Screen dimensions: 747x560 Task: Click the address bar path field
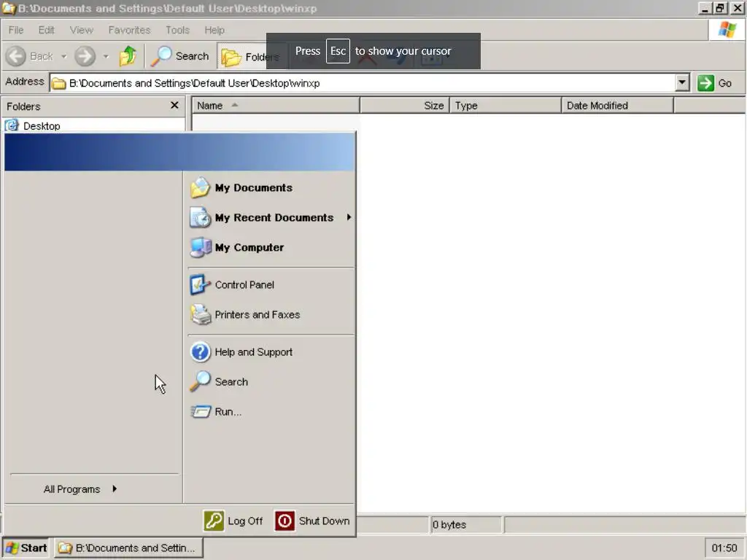click(x=362, y=83)
